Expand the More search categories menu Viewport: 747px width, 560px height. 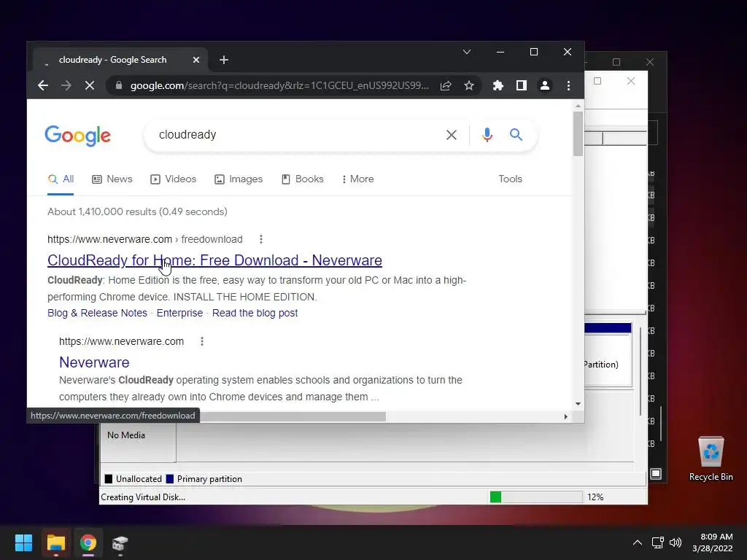tap(357, 179)
